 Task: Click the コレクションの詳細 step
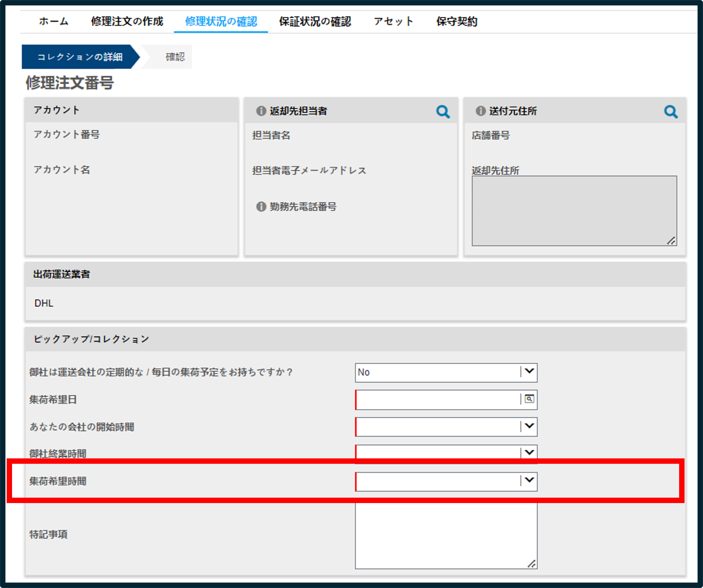pos(80,56)
